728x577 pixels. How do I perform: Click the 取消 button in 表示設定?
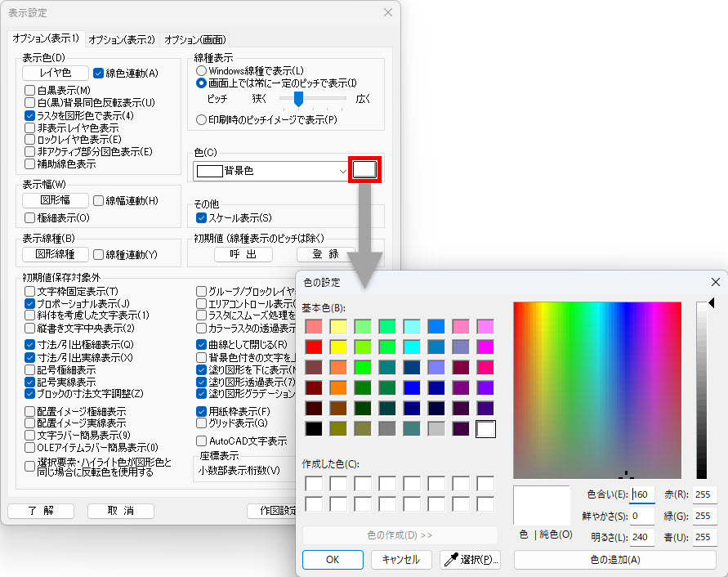[x=122, y=511]
